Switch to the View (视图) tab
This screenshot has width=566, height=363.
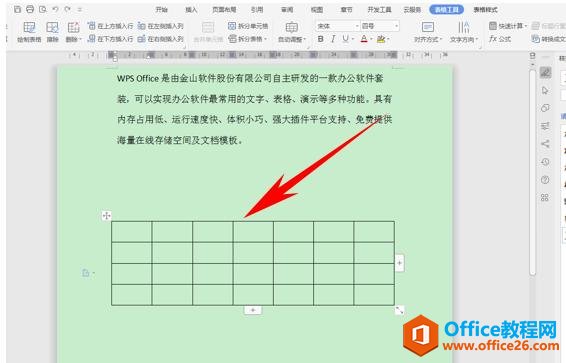coord(317,10)
